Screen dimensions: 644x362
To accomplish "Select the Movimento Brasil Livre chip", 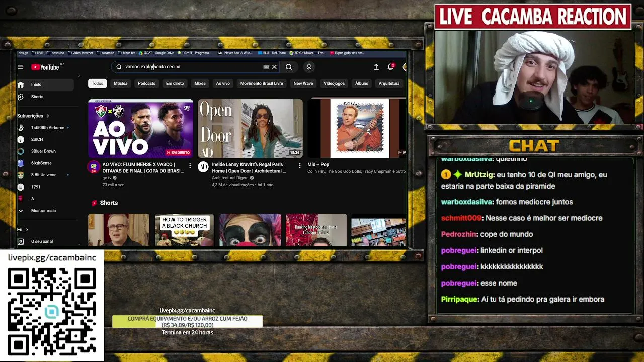I will [262, 83].
